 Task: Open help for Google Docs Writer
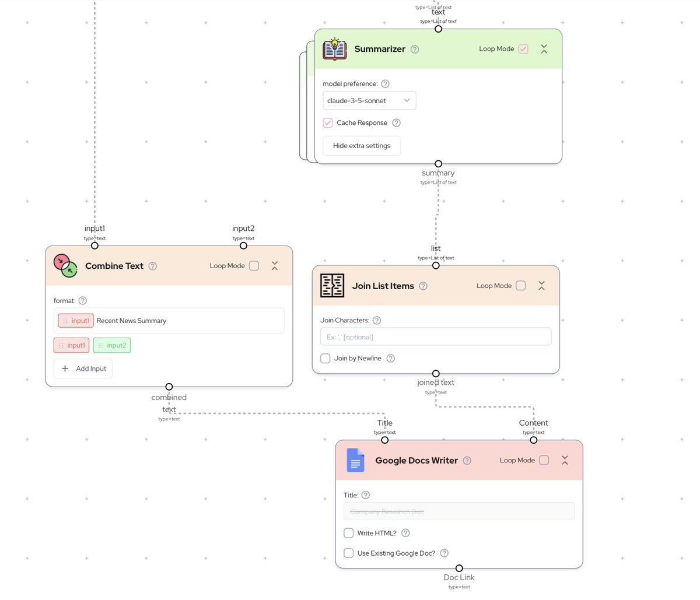tap(467, 461)
